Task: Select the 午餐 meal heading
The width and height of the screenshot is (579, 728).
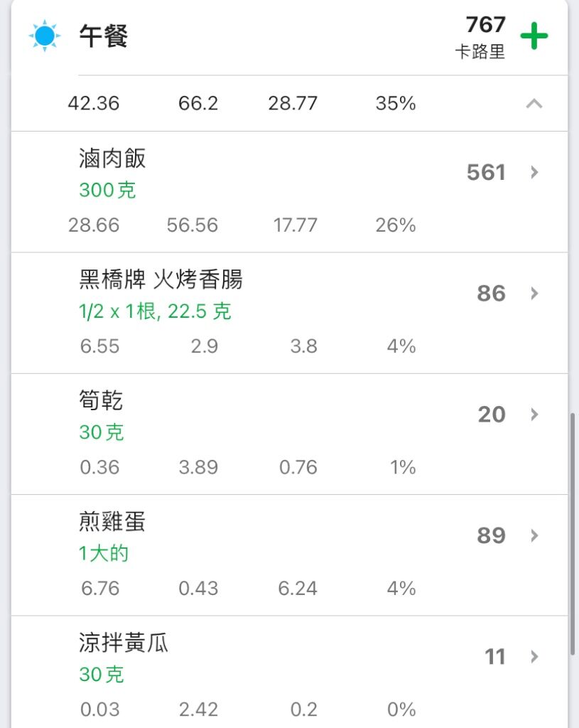Action: click(x=104, y=36)
